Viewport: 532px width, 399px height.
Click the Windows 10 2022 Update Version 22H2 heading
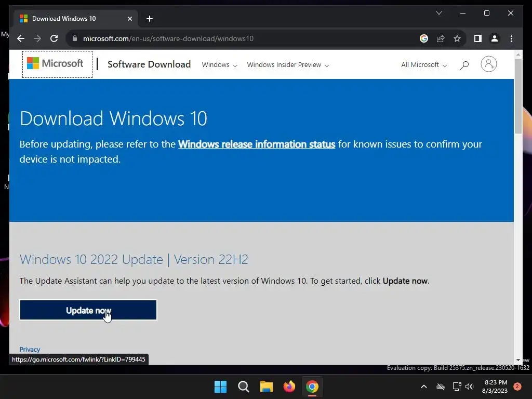pos(134,260)
